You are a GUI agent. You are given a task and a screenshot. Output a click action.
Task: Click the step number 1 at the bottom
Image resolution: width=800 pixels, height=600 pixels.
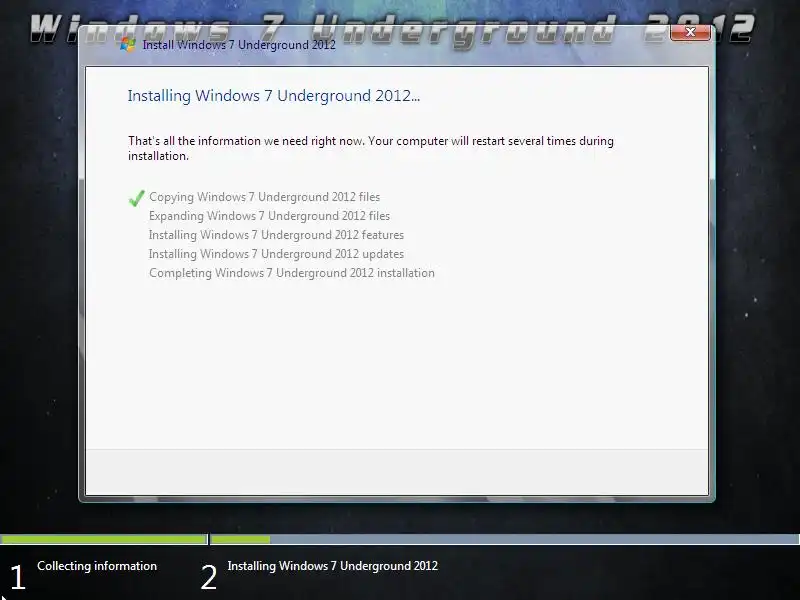click(17, 578)
